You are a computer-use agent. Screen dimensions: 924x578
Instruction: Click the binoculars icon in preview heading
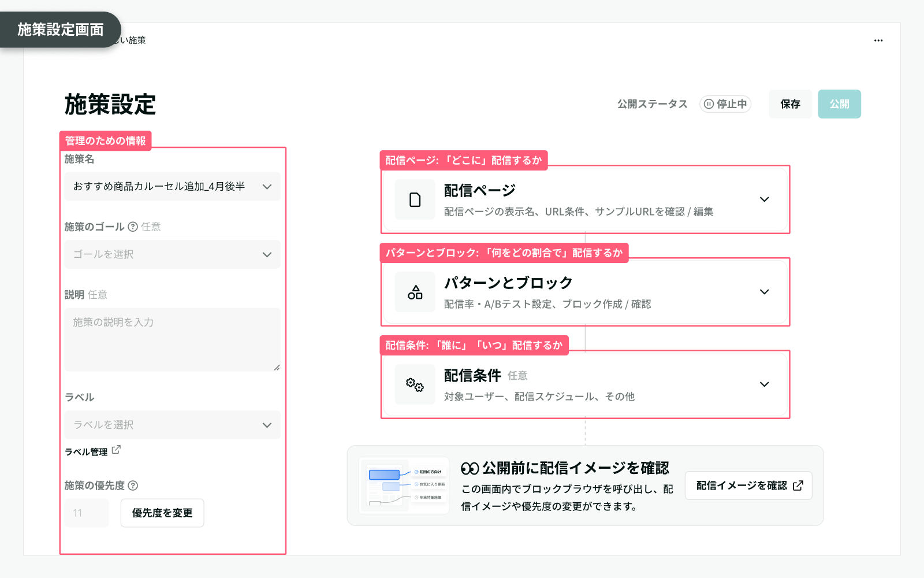tap(470, 468)
